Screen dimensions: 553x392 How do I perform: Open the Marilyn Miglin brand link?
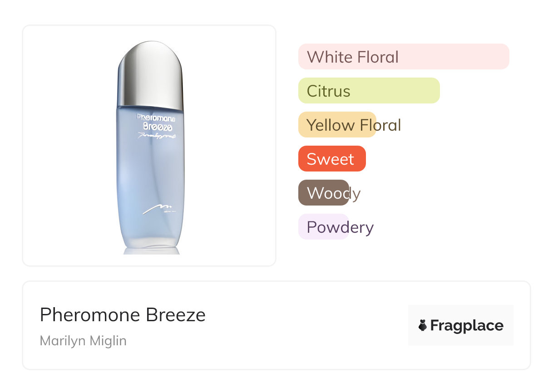(83, 341)
